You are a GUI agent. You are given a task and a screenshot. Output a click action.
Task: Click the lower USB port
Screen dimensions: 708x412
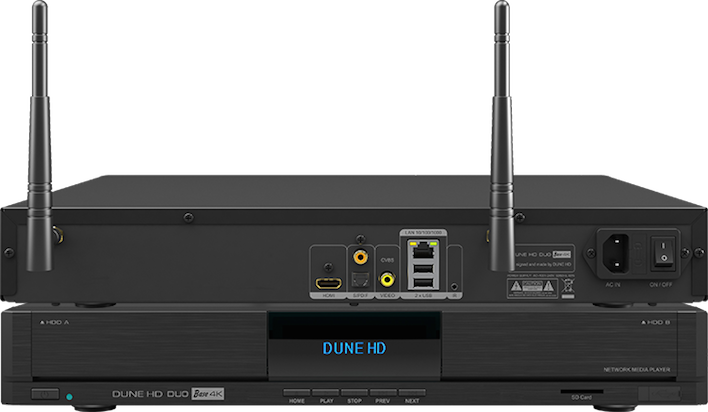tap(423, 283)
